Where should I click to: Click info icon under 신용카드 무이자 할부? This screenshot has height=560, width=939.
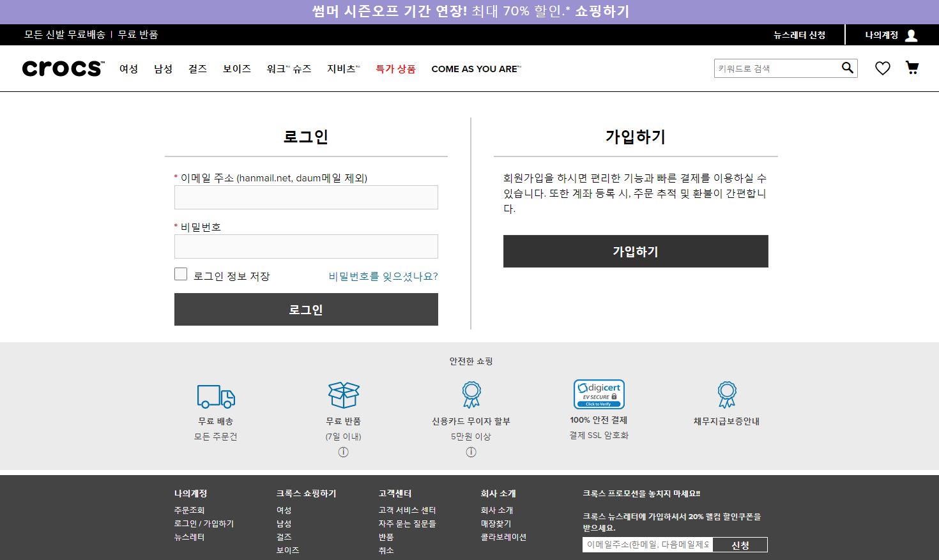471,452
